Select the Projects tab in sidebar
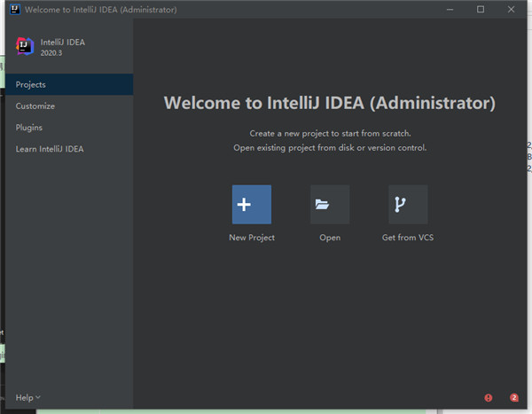The height and width of the screenshot is (414, 532). coord(31,84)
